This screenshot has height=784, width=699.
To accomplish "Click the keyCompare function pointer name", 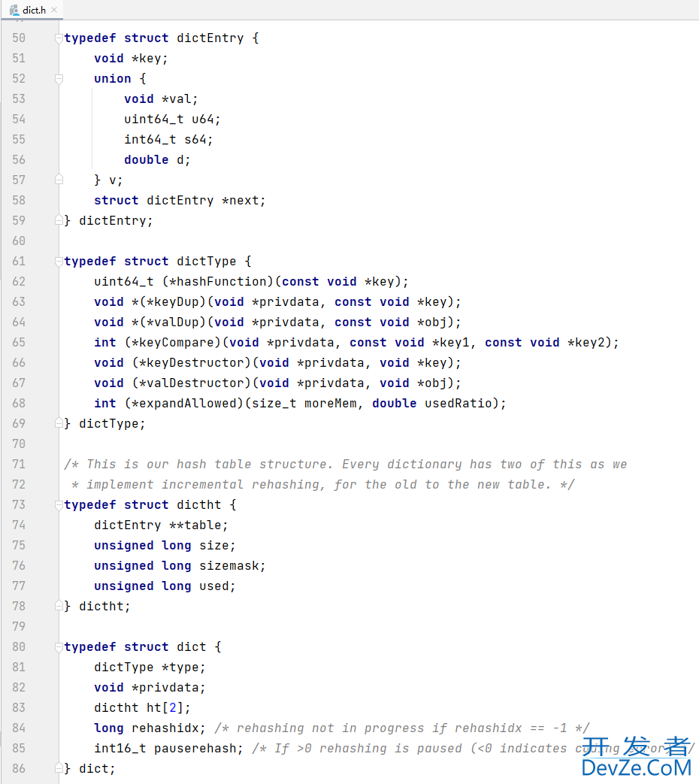I will [177, 343].
